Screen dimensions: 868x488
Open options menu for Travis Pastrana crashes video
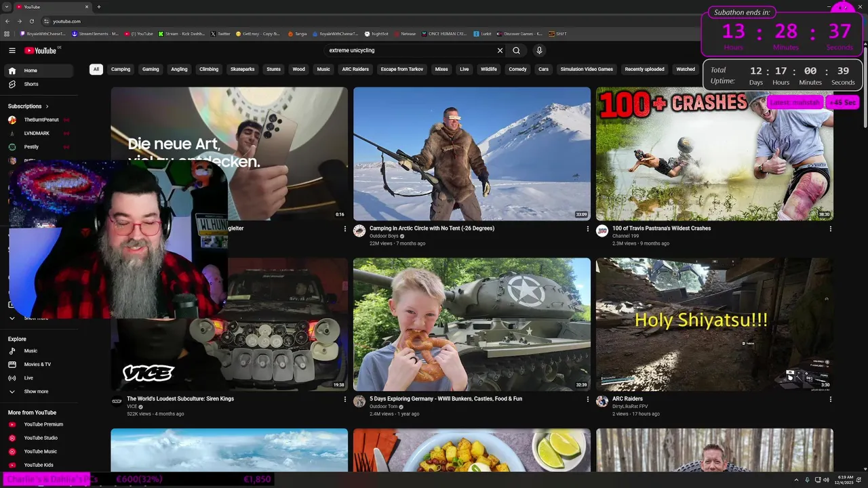pyautogui.click(x=831, y=229)
